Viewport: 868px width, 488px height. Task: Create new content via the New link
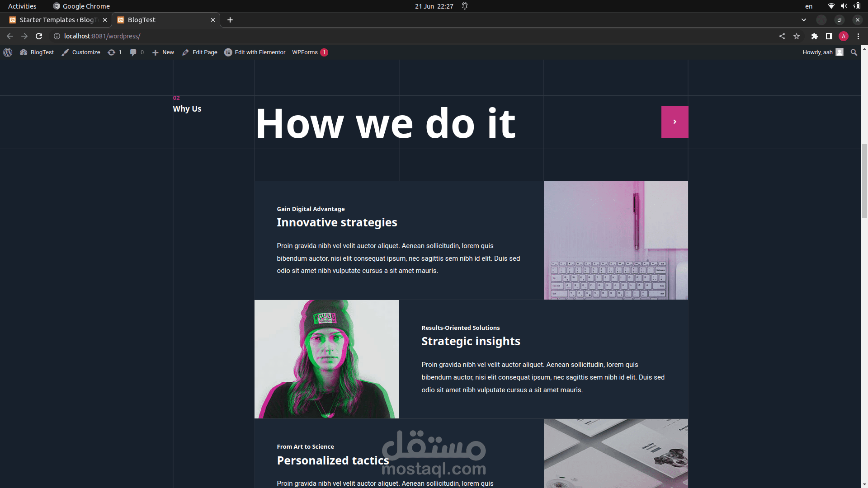163,52
